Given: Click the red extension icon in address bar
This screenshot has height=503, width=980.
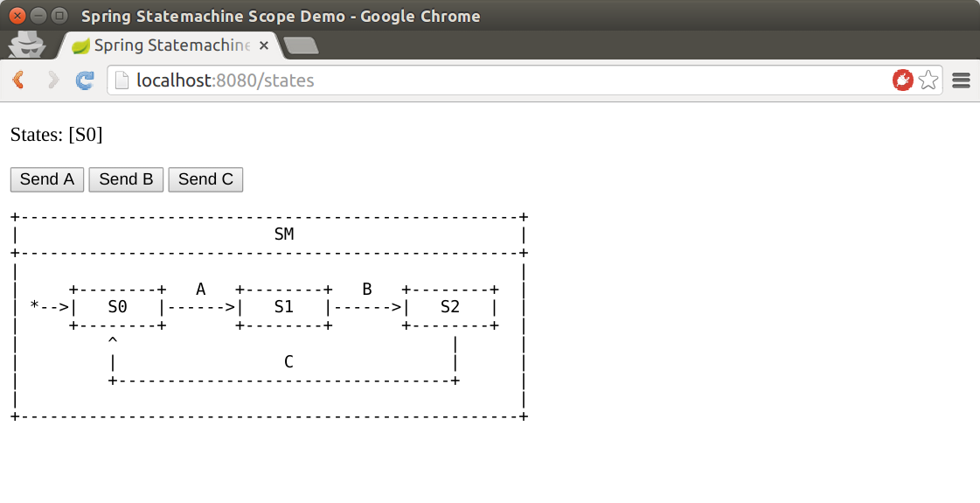Looking at the screenshot, I should [x=902, y=80].
